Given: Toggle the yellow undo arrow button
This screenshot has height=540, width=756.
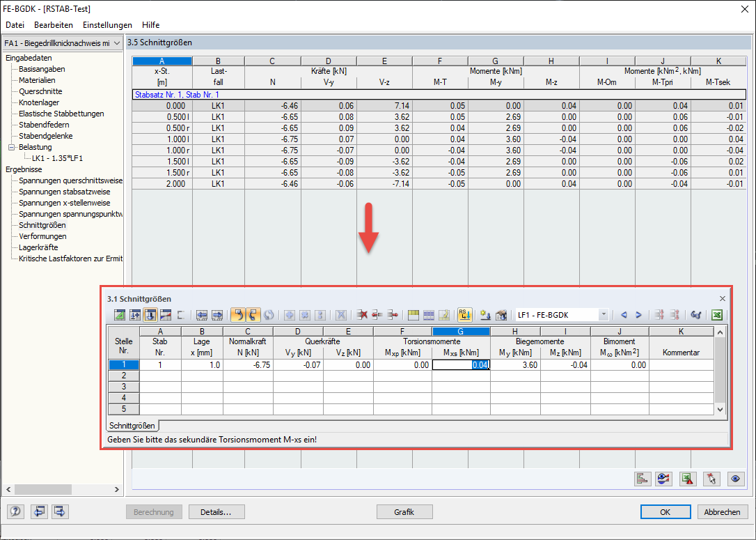Looking at the screenshot, I should [238, 315].
